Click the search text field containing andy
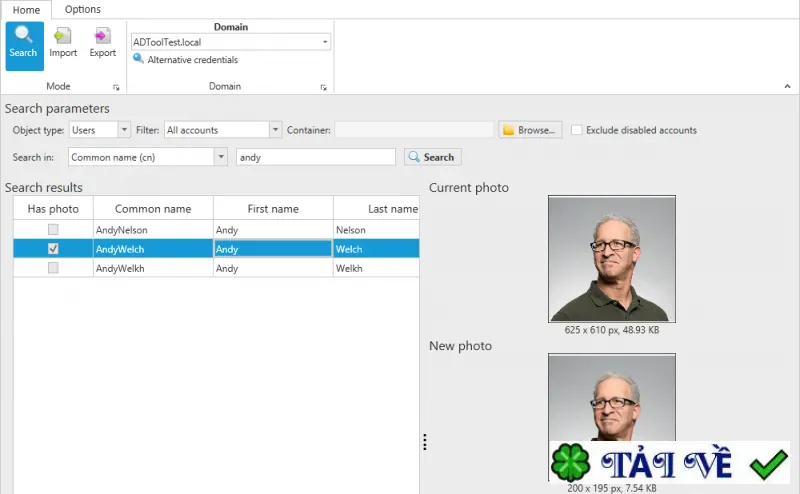The image size is (800, 494). (316, 157)
